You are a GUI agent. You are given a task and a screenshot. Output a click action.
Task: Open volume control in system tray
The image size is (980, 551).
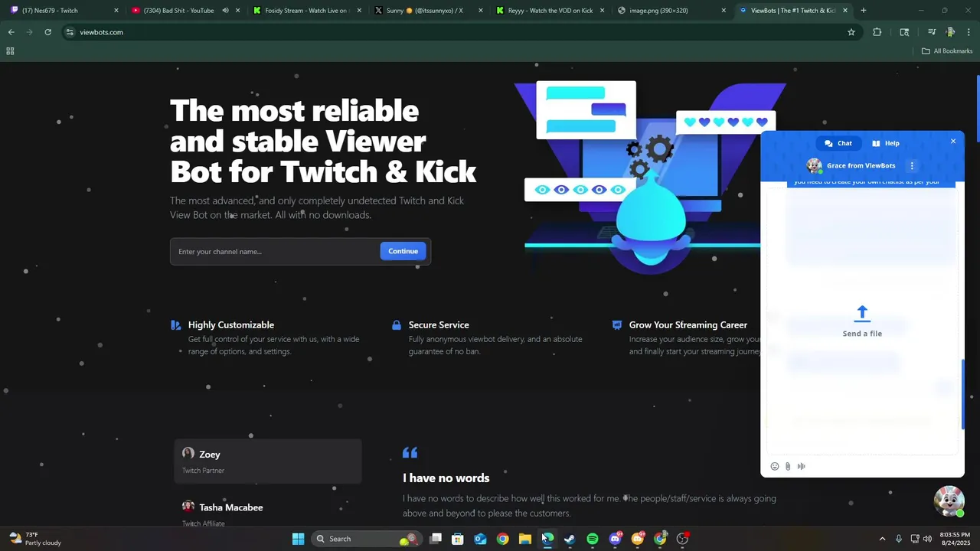tap(927, 539)
